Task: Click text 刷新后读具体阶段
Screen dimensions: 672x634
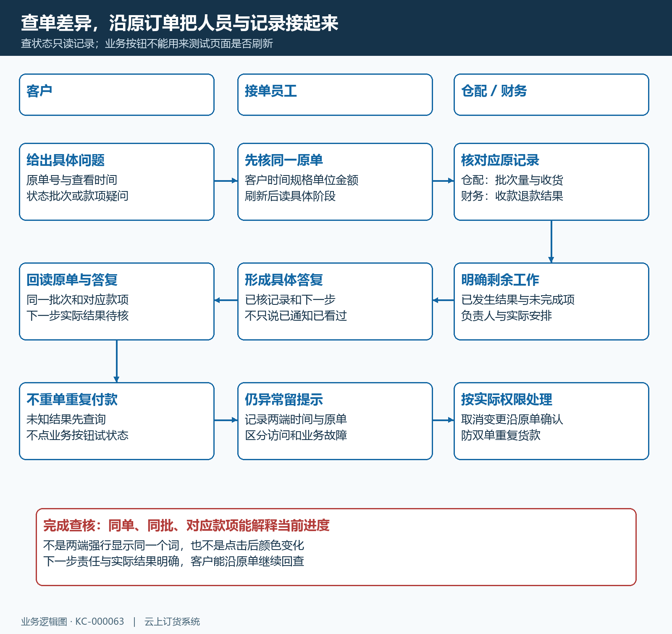Action: tap(290, 196)
